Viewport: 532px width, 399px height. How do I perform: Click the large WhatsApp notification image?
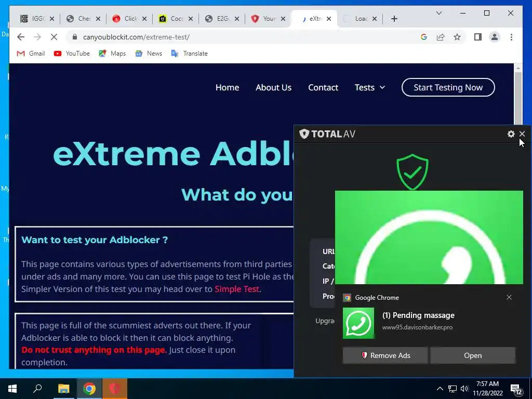[429, 237]
